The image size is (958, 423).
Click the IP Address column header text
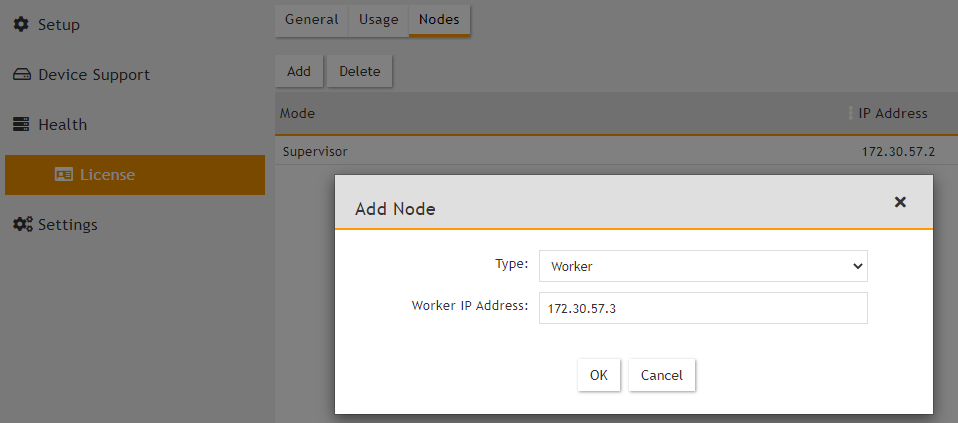click(893, 114)
